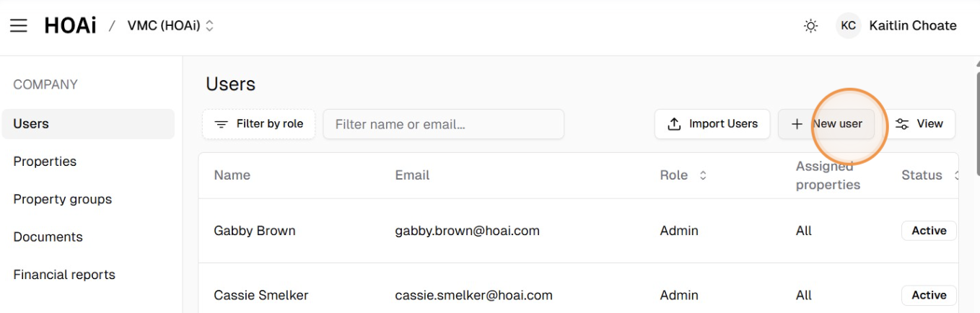Screen dimensions: 980x313
Task: Open Financial reports in the sidebar
Action: click(x=64, y=275)
